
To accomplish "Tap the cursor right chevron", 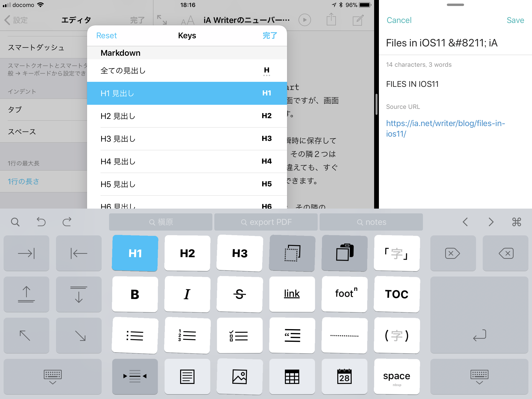I will [x=491, y=222].
